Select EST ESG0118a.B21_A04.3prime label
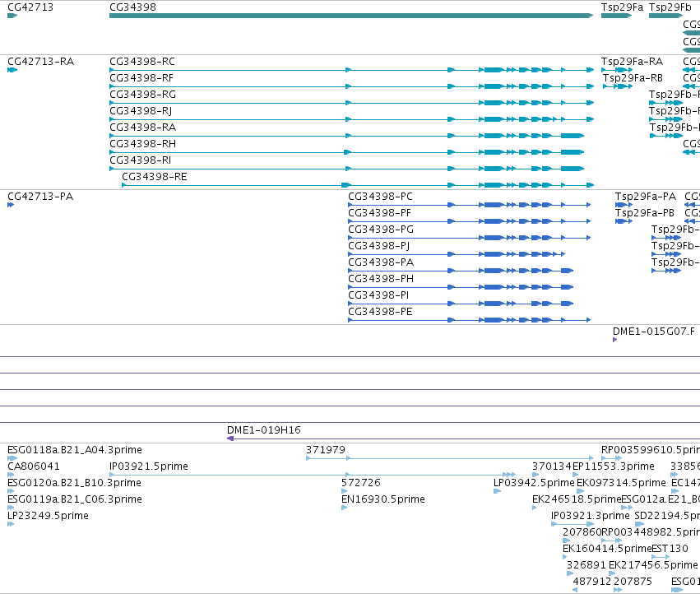The height and width of the screenshot is (594, 700). pyautogui.click(x=75, y=450)
